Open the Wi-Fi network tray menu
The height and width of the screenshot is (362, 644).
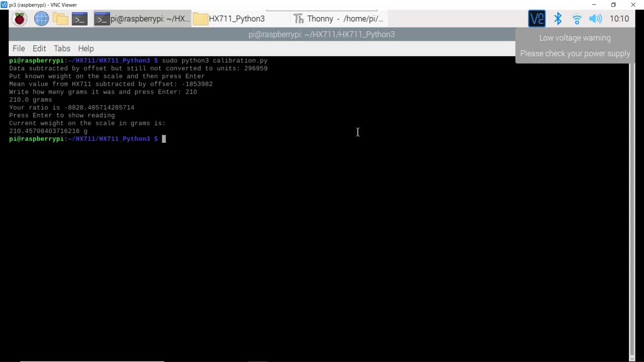577,19
